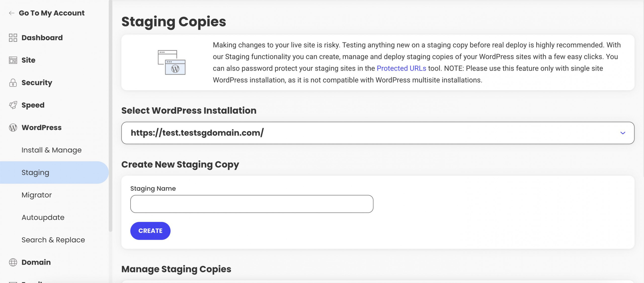Expand the Security menu section
Screen dimensions: 644x283
coord(37,83)
